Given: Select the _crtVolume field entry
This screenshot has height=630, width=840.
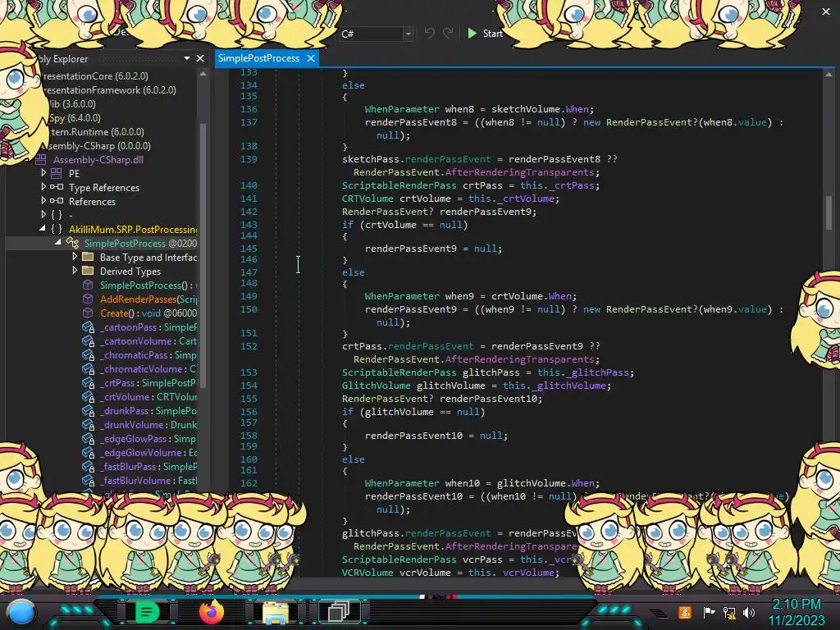Looking at the screenshot, I should point(148,396).
